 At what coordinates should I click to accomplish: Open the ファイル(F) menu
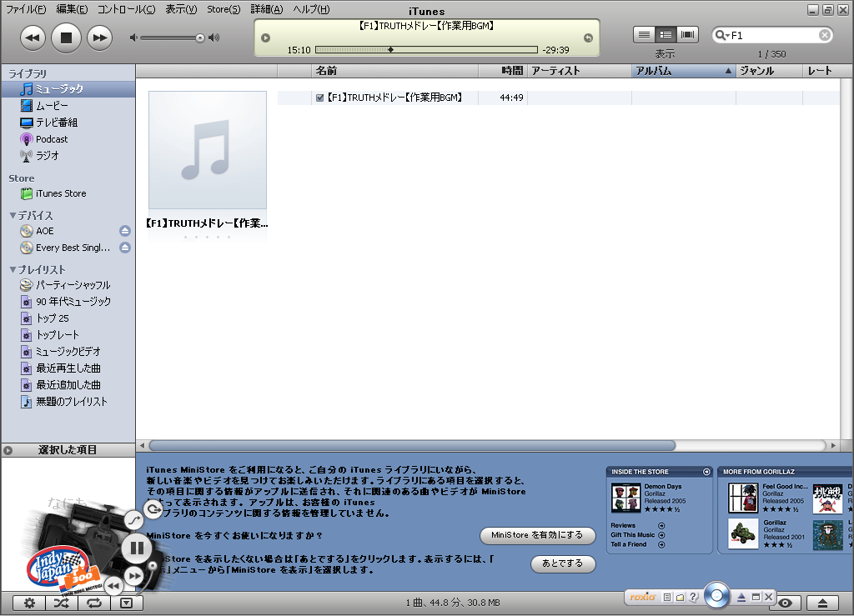tap(26, 9)
